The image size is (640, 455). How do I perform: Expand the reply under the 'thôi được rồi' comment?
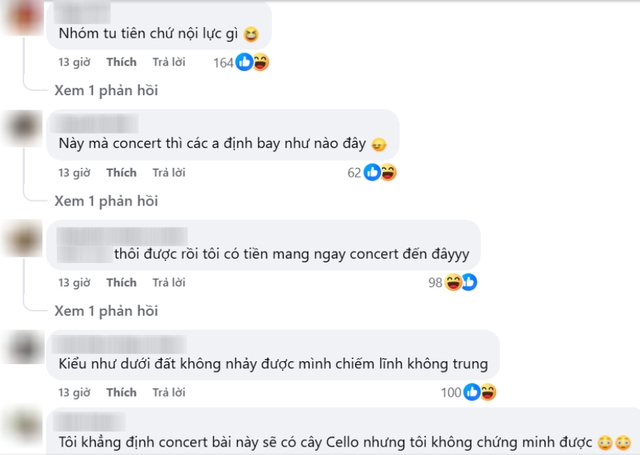tap(106, 311)
